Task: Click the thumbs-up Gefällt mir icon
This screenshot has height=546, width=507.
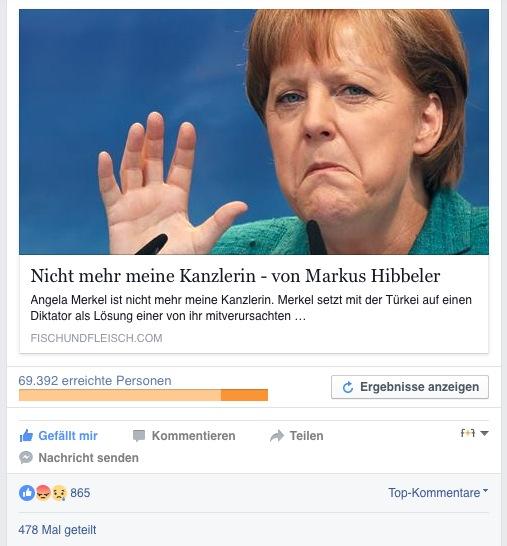Action: (26, 435)
